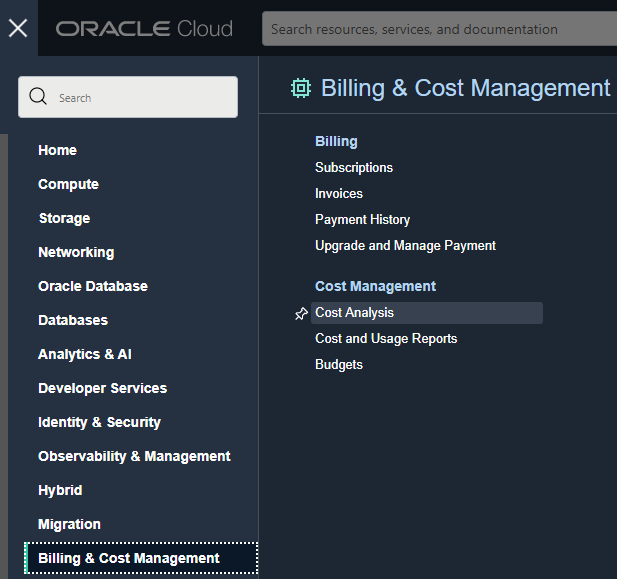Viewport: 617px width, 579px height.
Task: Open the Home menu category
Action: [x=57, y=150]
